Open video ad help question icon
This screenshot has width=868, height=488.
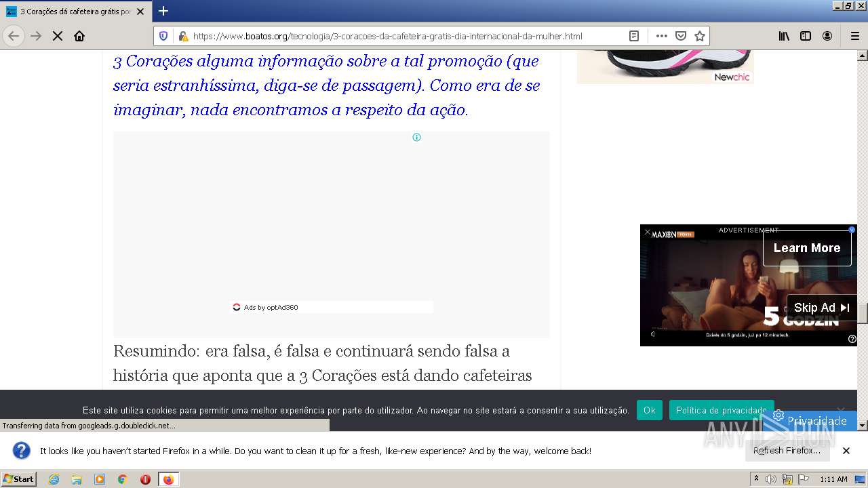click(x=852, y=339)
